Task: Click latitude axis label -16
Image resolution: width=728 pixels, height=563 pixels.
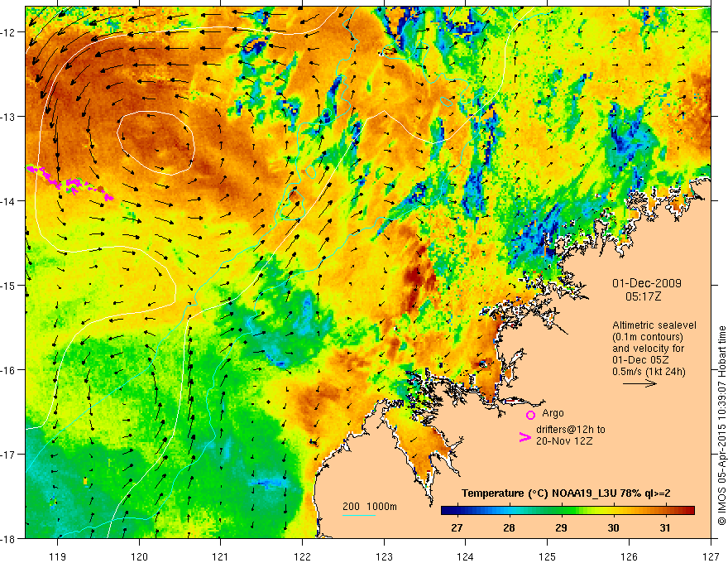Action: pos(9,370)
